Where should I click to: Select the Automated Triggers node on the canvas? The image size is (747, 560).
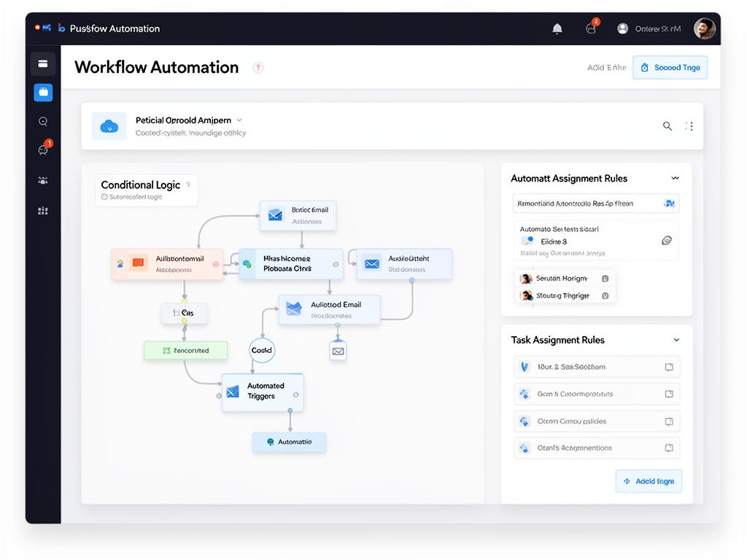262,392
